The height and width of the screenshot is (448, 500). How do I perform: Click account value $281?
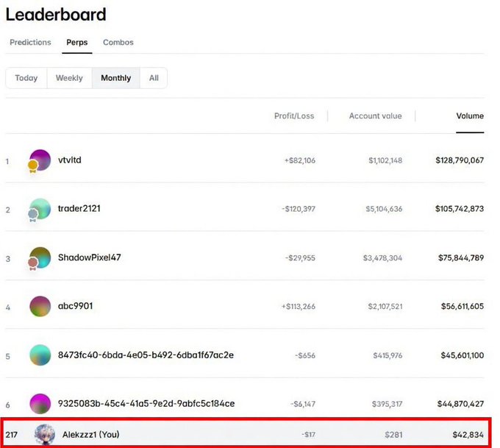coord(393,435)
